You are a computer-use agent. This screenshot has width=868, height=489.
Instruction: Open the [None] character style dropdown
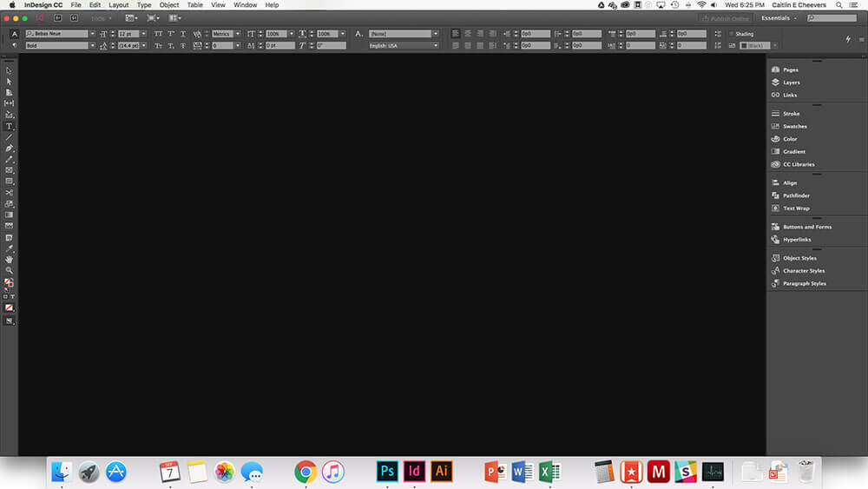(435, 34)
